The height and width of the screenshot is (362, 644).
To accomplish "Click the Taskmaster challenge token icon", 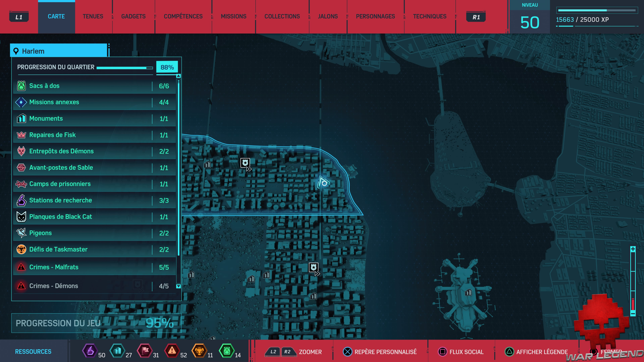I will pyautogui.click(x=199, y=351).
